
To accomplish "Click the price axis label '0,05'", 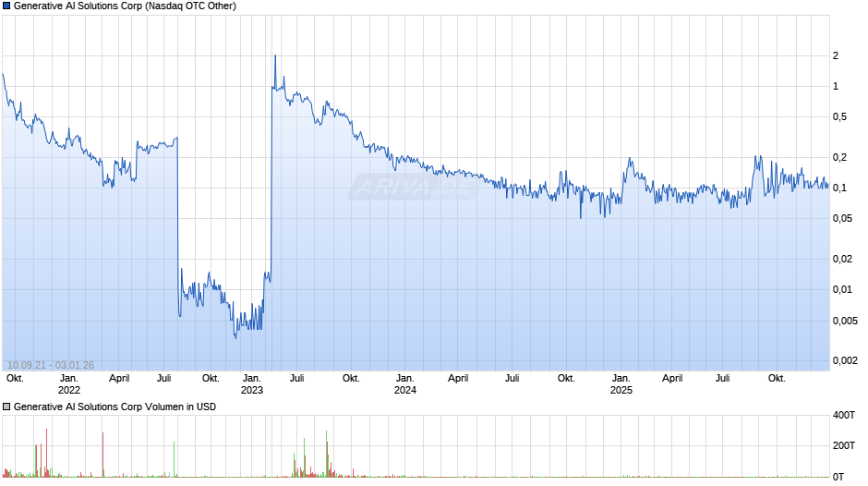I will [842, 218].
